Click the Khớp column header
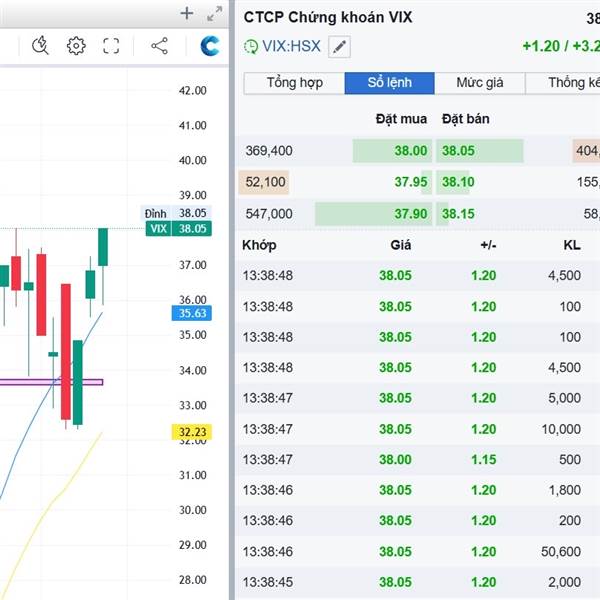Screen dimensions: 600x600 [x=259, y=245]
